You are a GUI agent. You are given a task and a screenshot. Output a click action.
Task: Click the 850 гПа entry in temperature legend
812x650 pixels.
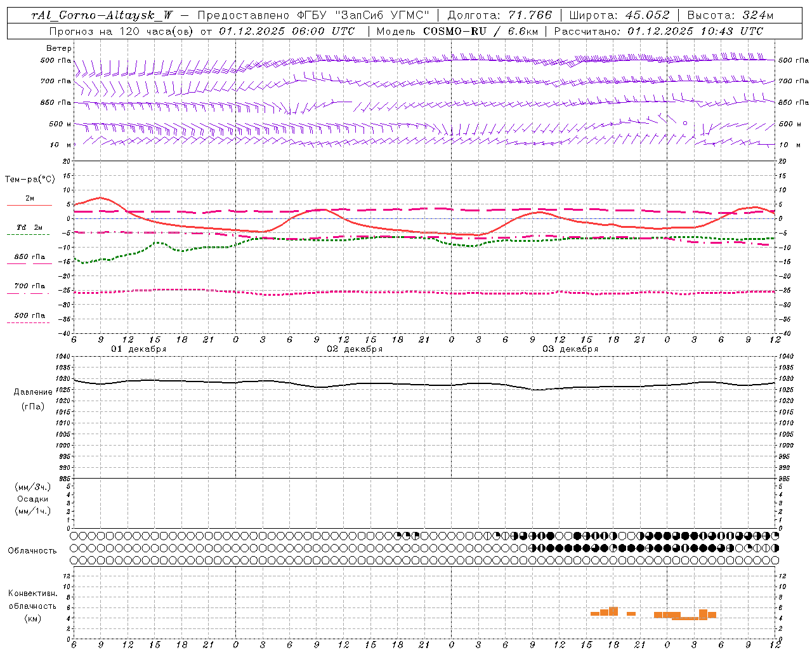[x=30, y=257]
